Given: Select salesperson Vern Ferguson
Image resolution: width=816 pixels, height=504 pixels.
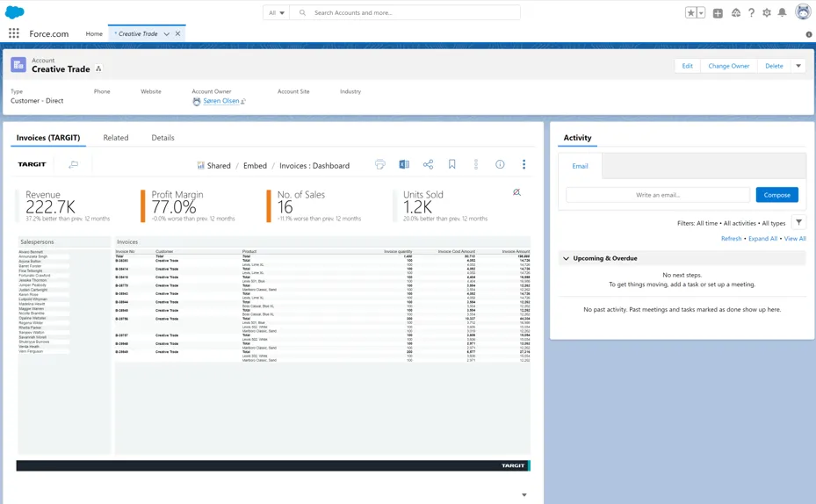Looking at the screenshot, I should point(31,351).
